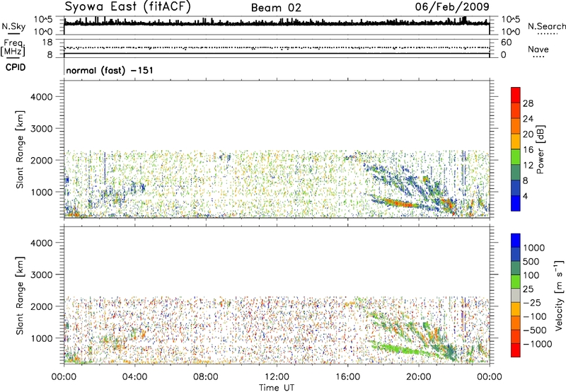This screenshot has height=392, width=566.
Task: Click the 3000 km tick of velocity panel
Action: pyautogui.click(x=42, y=275)
